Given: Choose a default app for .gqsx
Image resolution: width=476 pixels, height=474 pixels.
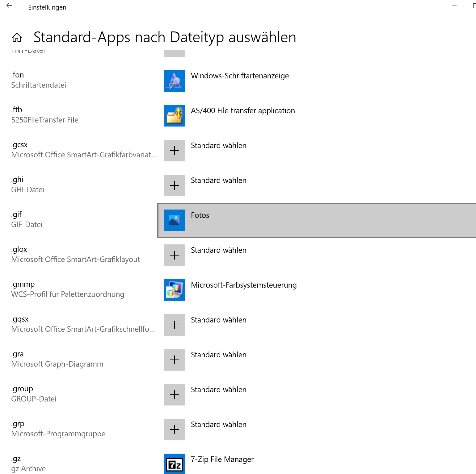Looking at the screenshot, I should point(218,320).
